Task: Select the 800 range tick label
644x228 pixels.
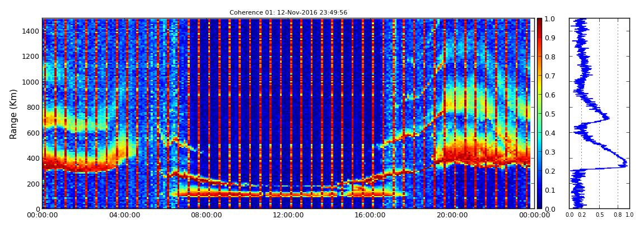Action: click(x=33, y=107)
